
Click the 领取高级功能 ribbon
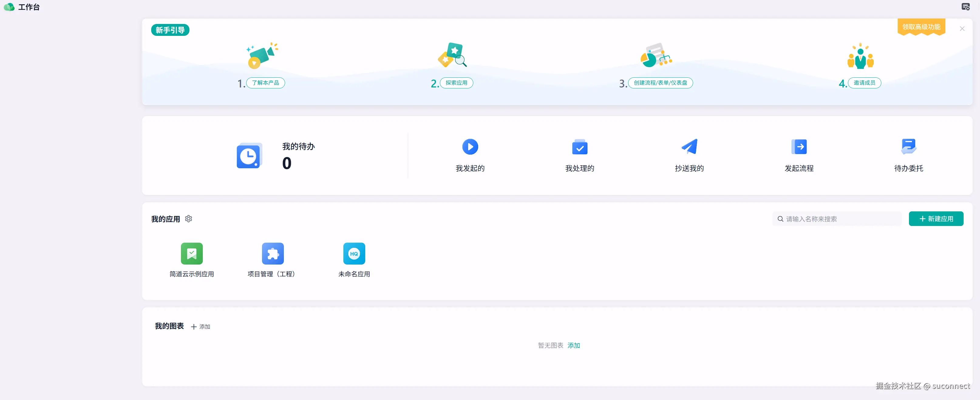921,27
